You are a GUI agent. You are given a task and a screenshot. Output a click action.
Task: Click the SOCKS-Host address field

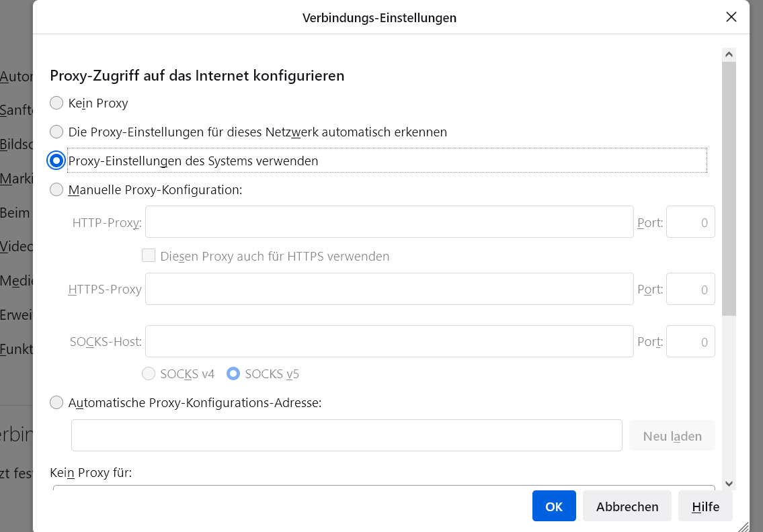click(x=389, y=342)
